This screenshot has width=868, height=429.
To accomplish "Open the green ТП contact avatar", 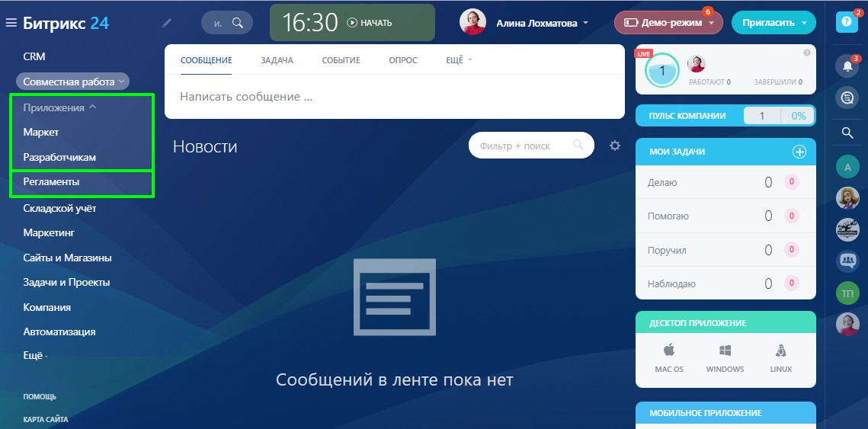I will pos(847,293).
